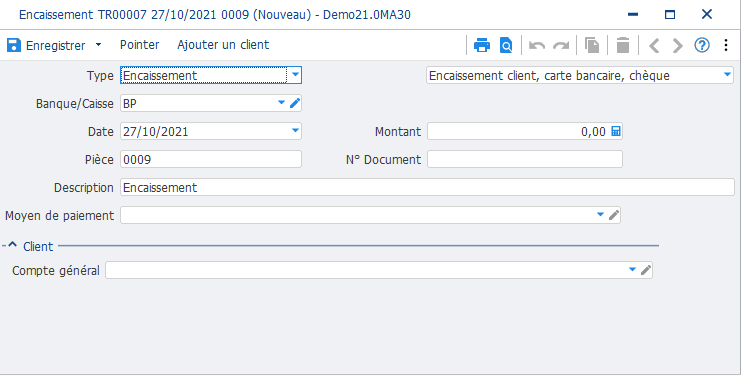Click the printer icon
Image resolution: width=741 pixels, height=376 pixels.
point(482,45)
